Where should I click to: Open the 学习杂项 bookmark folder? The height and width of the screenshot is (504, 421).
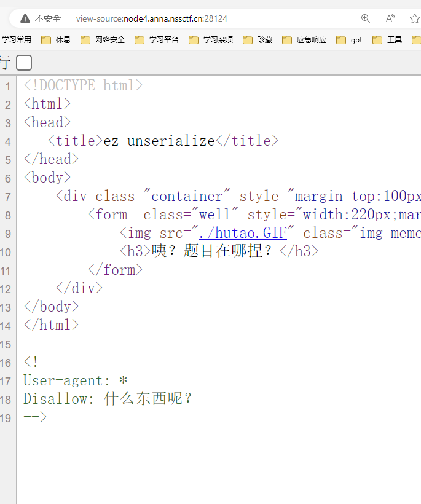click(x=210, y=39)
